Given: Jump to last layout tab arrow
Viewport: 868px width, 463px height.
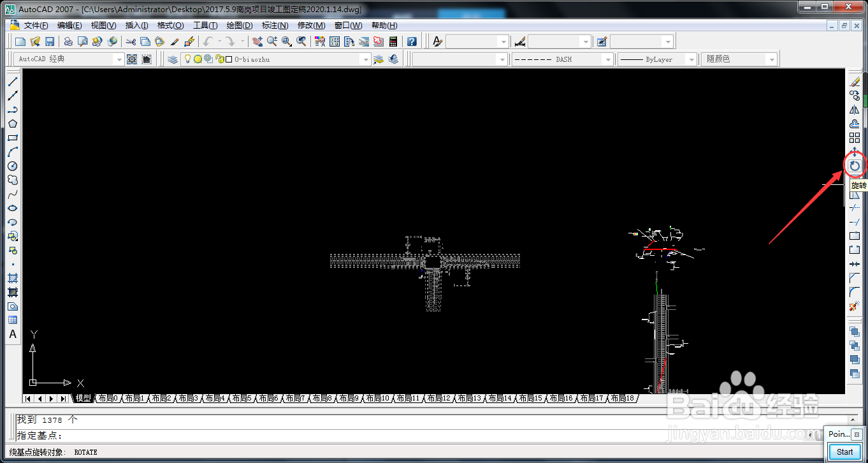Looking at the screenshot, I should 64,399.
